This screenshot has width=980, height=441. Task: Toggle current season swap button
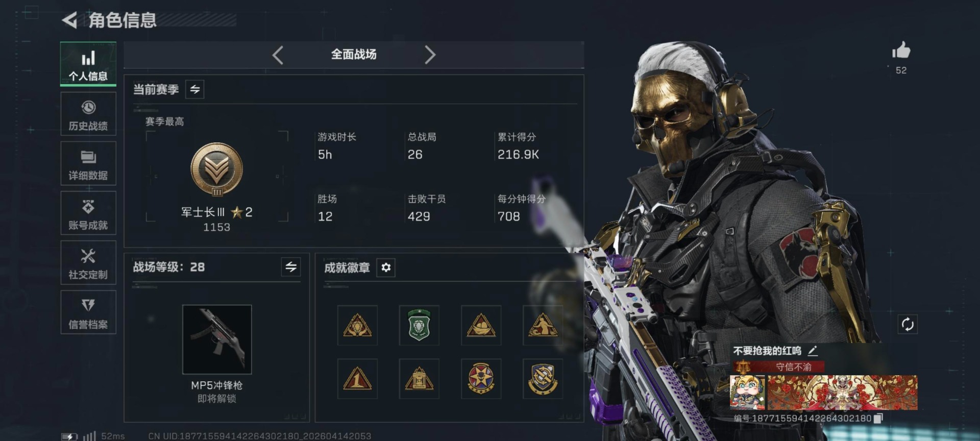[x=194, y=89]
